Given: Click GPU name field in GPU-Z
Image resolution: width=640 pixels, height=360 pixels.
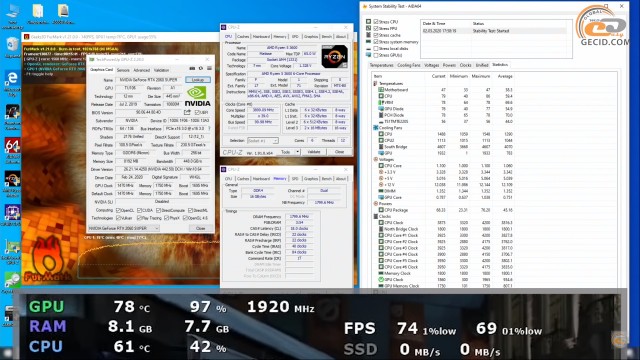Looking at the screenshot, I should pos(149,80).
